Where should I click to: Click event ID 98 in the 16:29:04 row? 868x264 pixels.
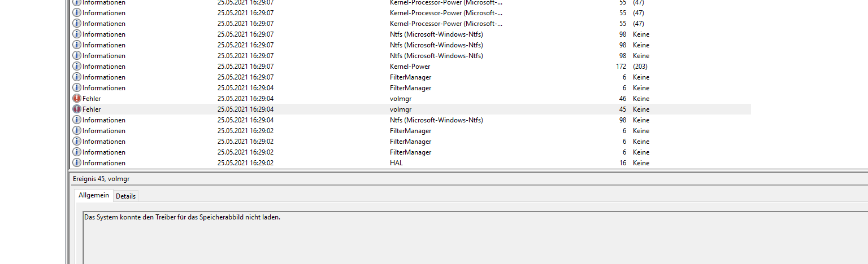(622, 120)
